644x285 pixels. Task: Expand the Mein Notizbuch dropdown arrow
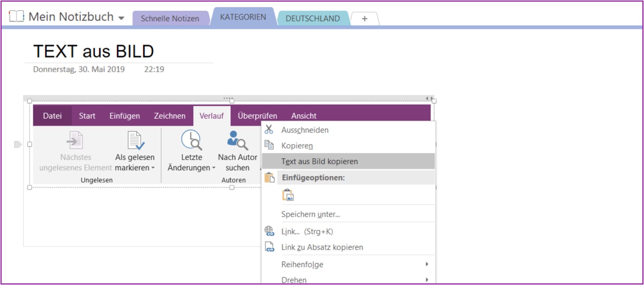pyautogui.click(x=121, y=18)
